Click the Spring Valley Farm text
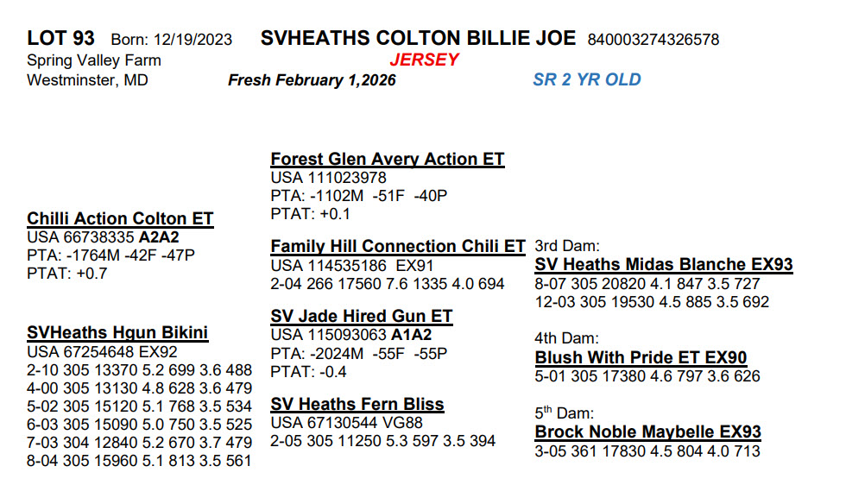846x504 pixels. [x=94, y=60]
